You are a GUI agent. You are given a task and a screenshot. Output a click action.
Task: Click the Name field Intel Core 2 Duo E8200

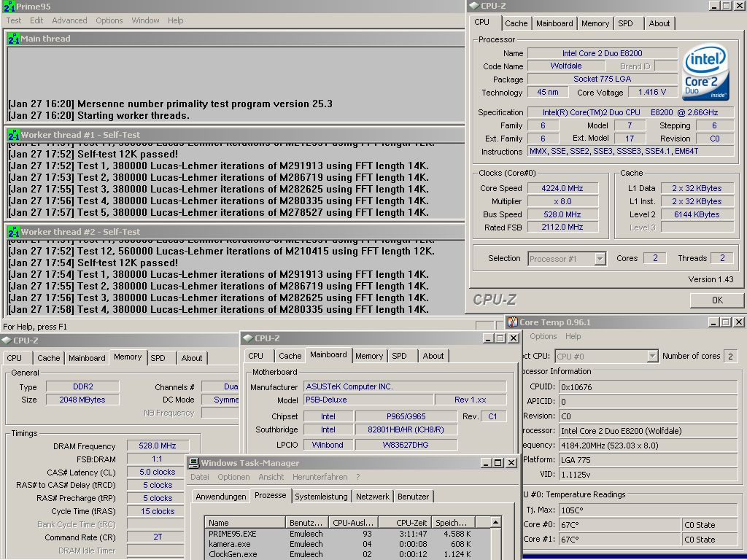click(602, 53)
